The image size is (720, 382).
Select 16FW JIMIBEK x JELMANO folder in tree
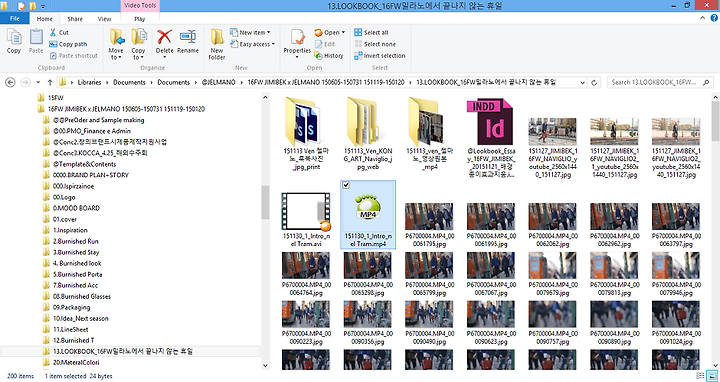pos(121,109)
